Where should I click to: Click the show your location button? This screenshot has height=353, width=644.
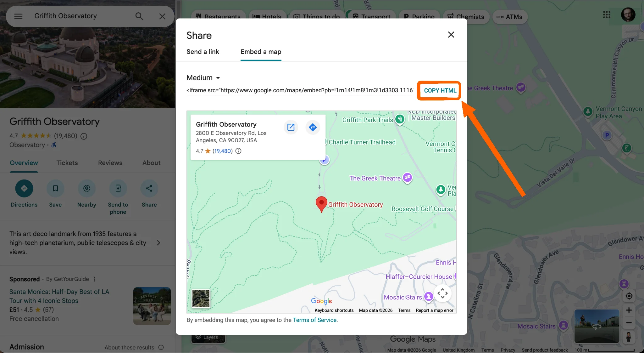pyautogui.click(x=629, y=296)
